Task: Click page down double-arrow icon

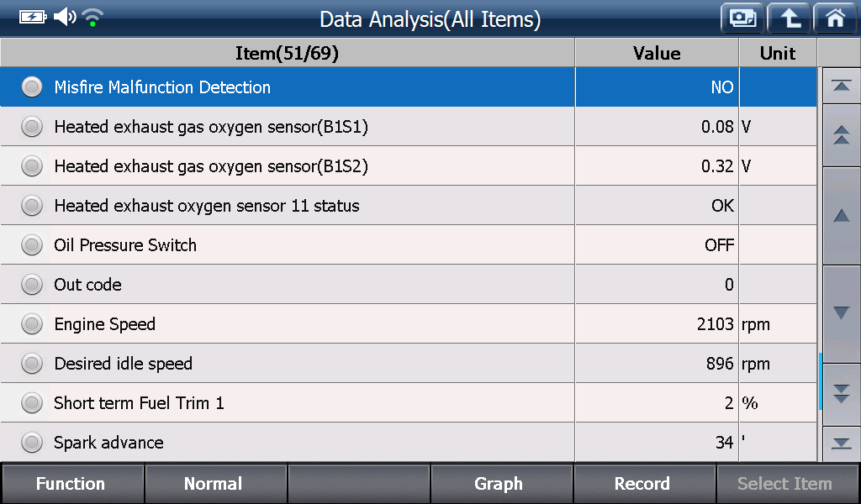Action: (x=841, y=394)
